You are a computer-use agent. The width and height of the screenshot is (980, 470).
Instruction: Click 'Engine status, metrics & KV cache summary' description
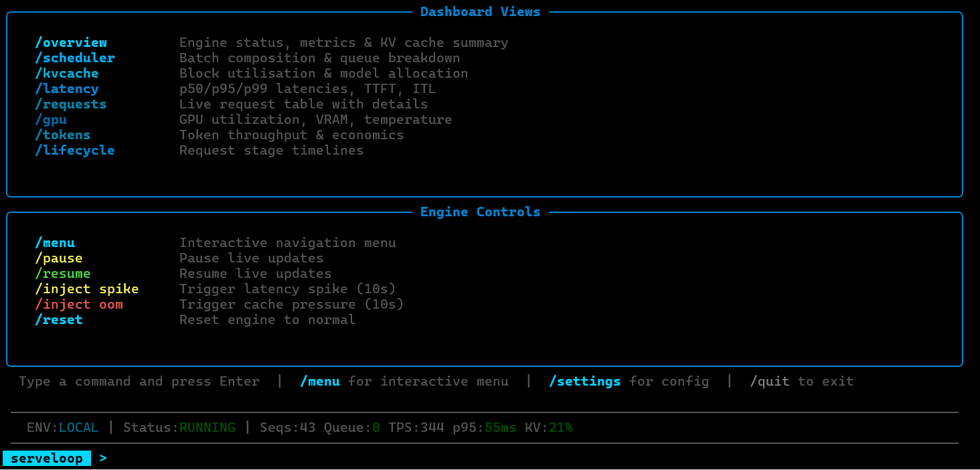pyautogui.click(x=344, y=43)
